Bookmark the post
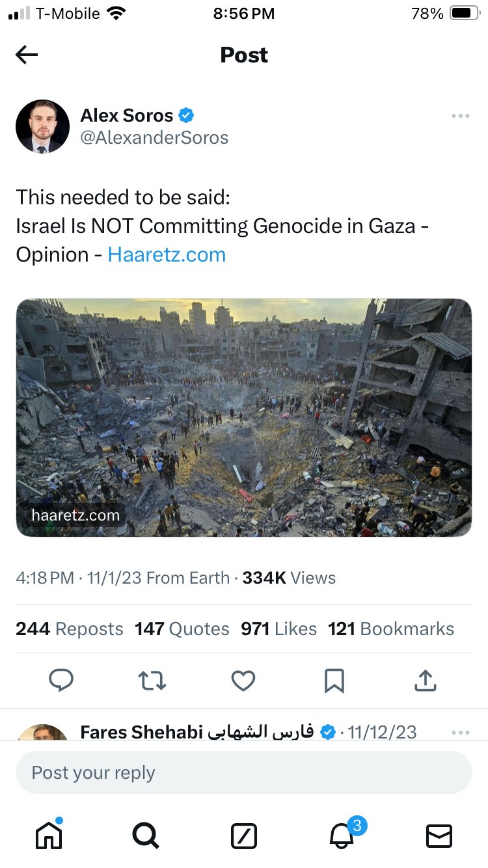The height and width of the screenshot is (868, 488). tap(334, 681)
